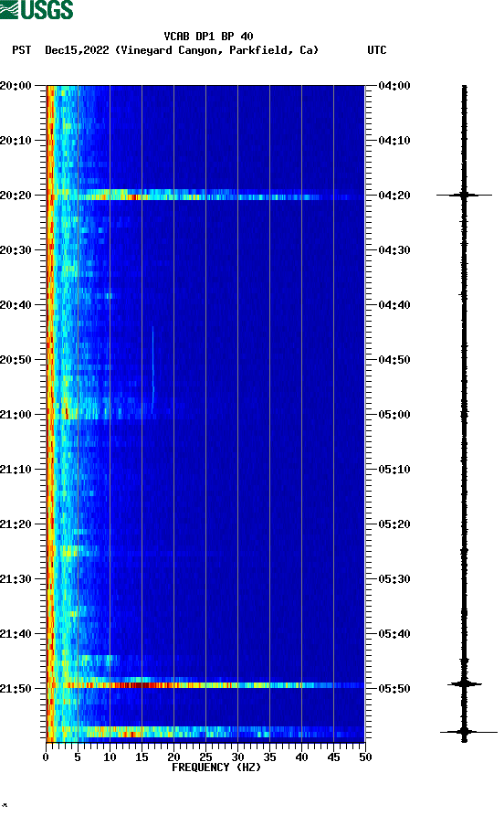Viewport: 504px width, 815px height.
Task: Click the UTC time label 04:40
Action: pyautogui.click(x=394, y=305)
